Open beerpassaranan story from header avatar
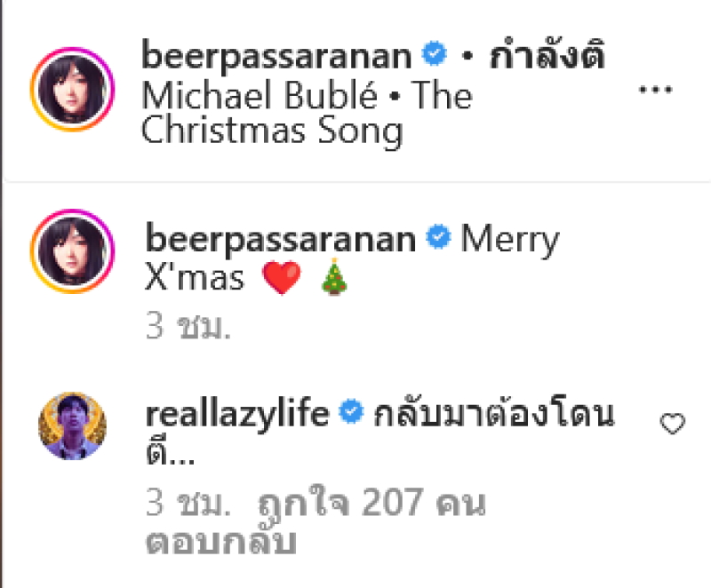The image size is (711, 588). pos(73,89)
